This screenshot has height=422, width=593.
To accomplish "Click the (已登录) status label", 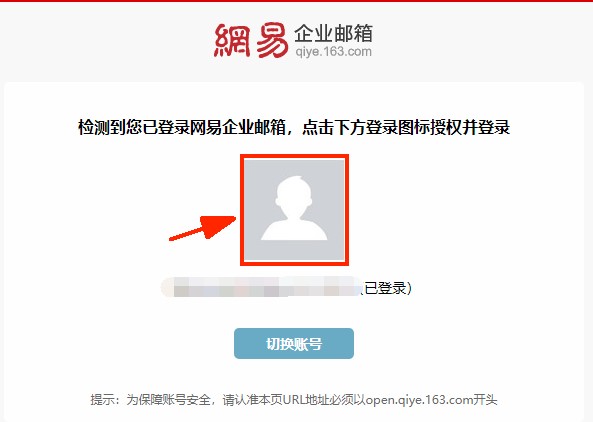I will tap(386, 288).
